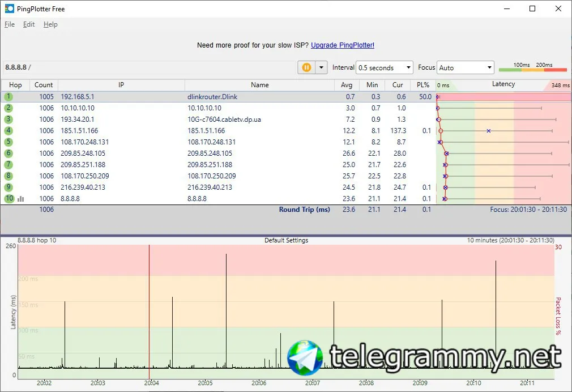
Task: Click IP 216.239.40.213 in IP column
Action: tap(83, 188)
